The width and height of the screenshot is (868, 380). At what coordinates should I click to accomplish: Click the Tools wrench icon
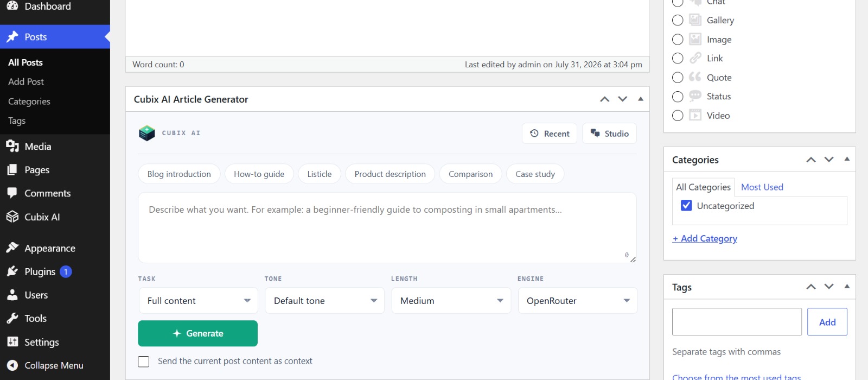[12, 318]
